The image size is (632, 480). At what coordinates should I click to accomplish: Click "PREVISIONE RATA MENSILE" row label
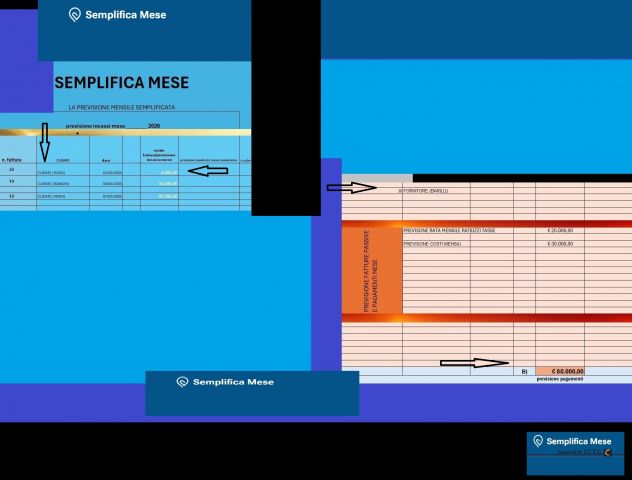[x=449, y=231]
